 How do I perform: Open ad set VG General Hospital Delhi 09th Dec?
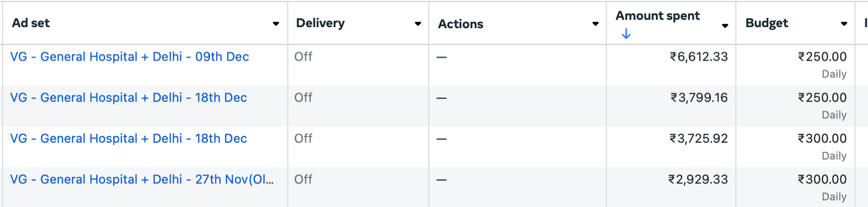click(130, 57)
